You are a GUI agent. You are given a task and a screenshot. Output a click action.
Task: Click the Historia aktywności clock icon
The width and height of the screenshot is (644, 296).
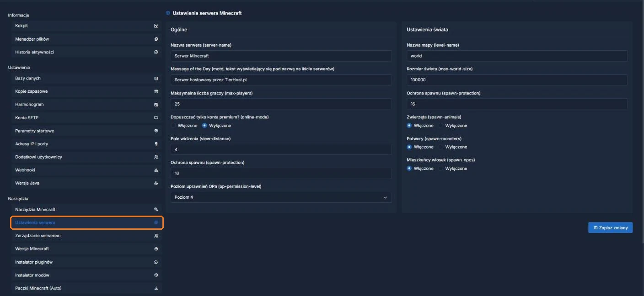pyautogui.click(x=156, y=52)
